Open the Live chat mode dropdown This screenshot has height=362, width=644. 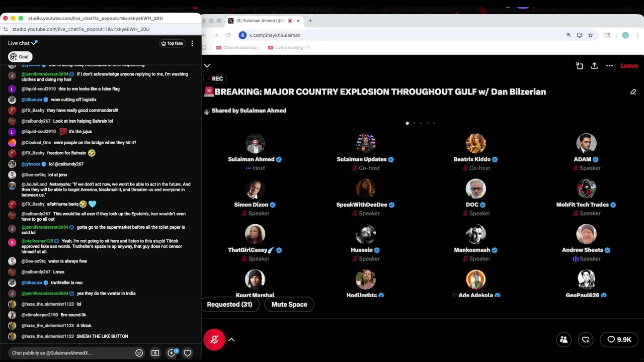click(23, 43)
